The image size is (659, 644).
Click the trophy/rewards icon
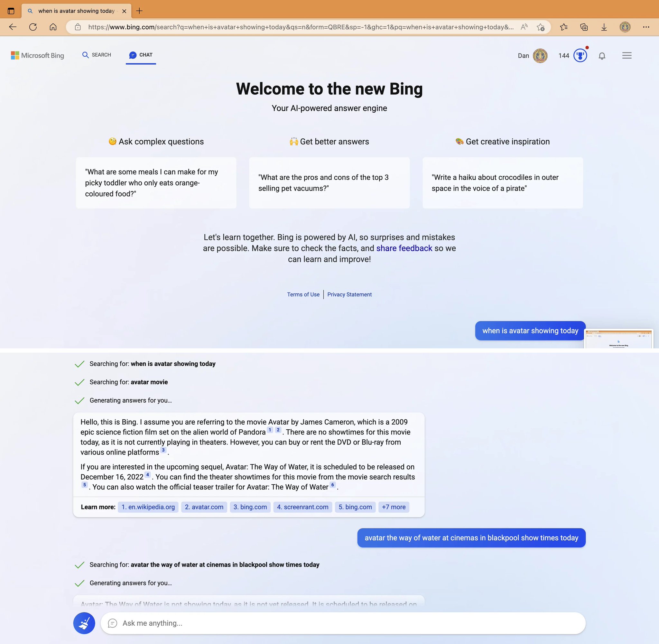[x=580, y=55]
